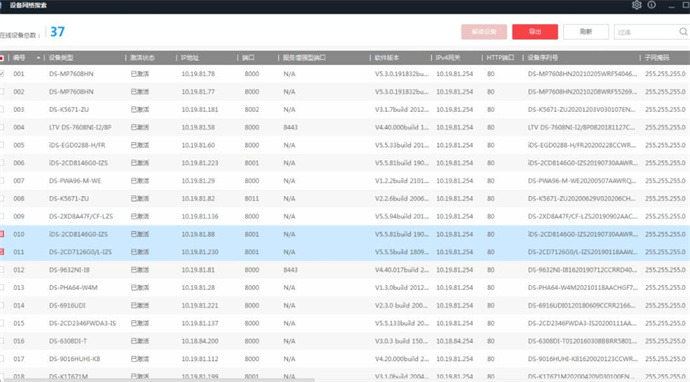Click the pink 解绑设备 button

click(x=484, y=32)
